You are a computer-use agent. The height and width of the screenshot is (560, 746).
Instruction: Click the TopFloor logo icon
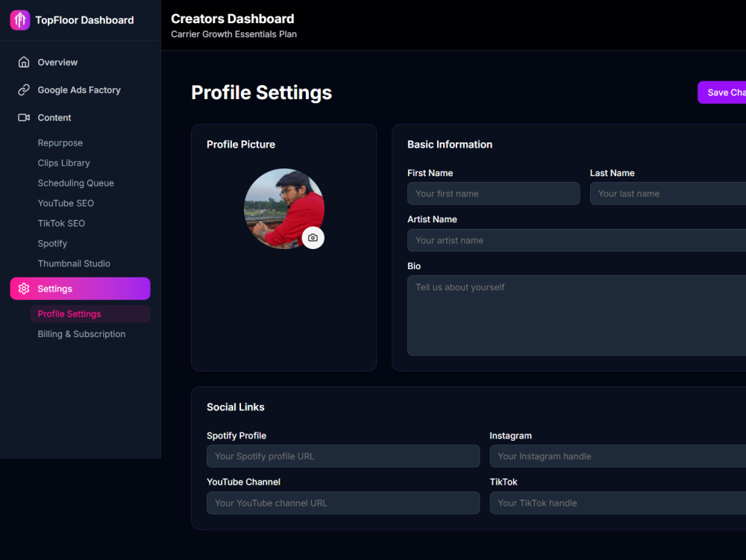pyautogui.click(x=20, y=20)
